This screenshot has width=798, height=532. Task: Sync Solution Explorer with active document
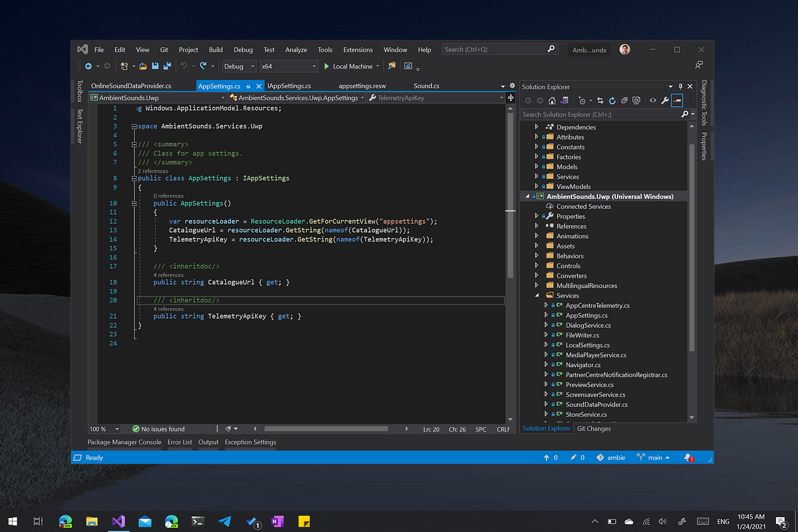(600, 100)
